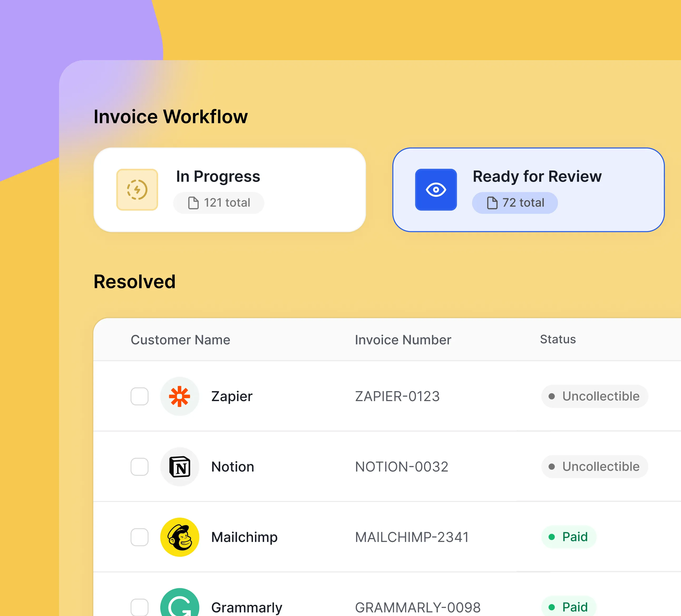Select the Paid status pill for Mailchimp
This screenshot has height=616, width=681.
click(569, 537)
